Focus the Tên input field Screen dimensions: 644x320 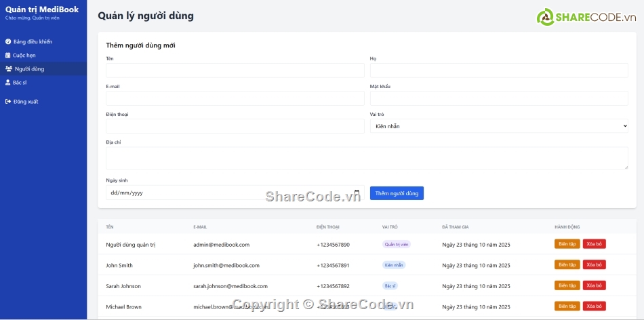235,71
